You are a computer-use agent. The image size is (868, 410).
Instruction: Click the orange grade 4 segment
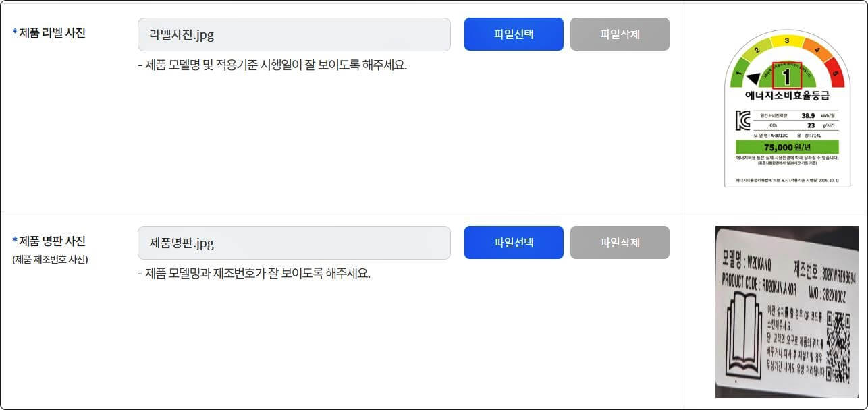[x=817, y=49]
